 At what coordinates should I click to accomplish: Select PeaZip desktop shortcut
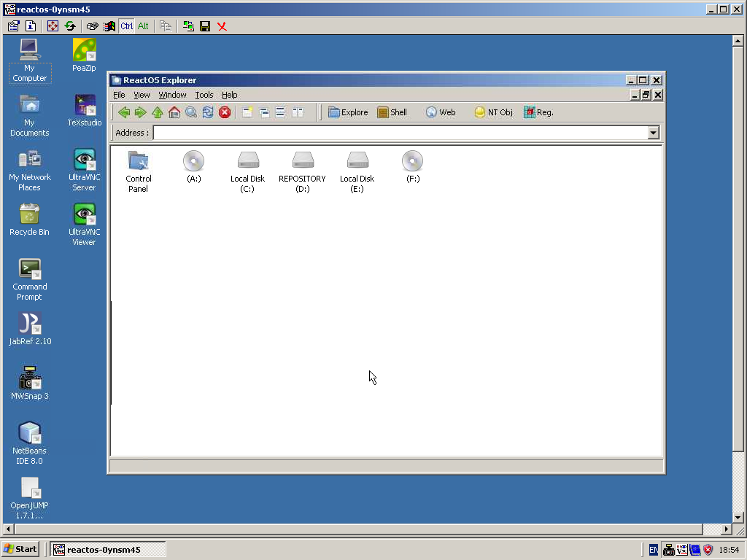point(85,55)
